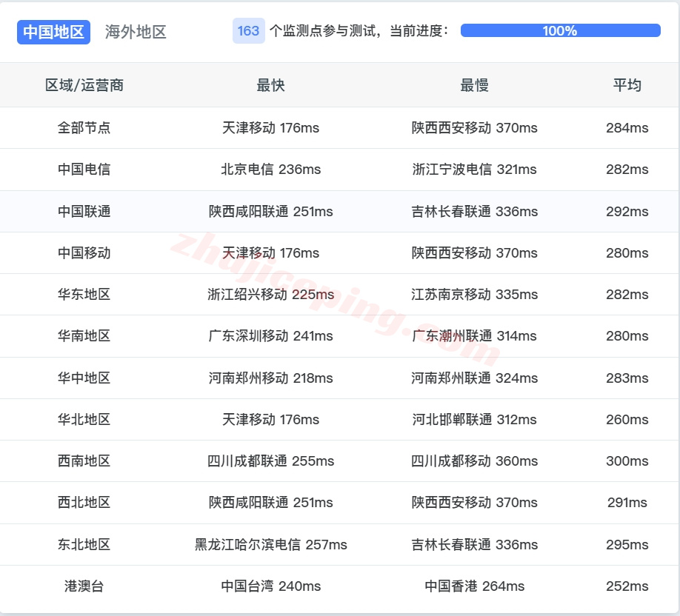Select the 西北地区 row label

click(x=84, y=503)
